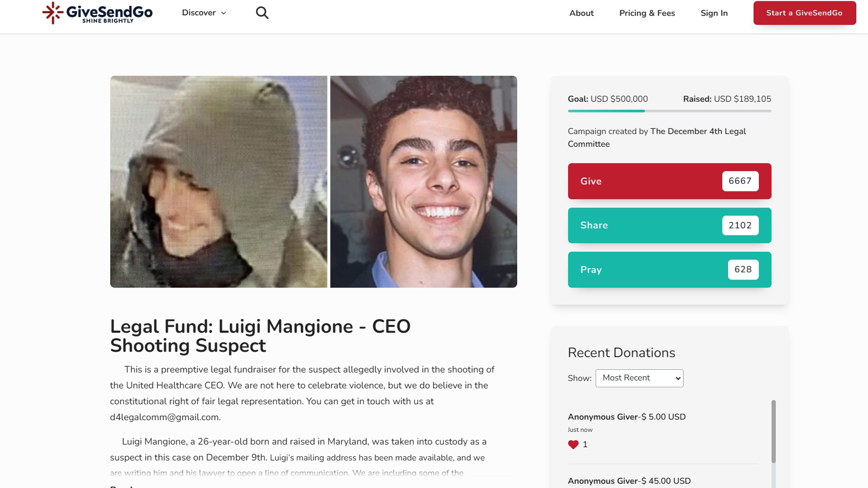Click the campaign title heading
Image resolution: width=868 pixels, height=488 pixels.
click(x=260, y=336)
